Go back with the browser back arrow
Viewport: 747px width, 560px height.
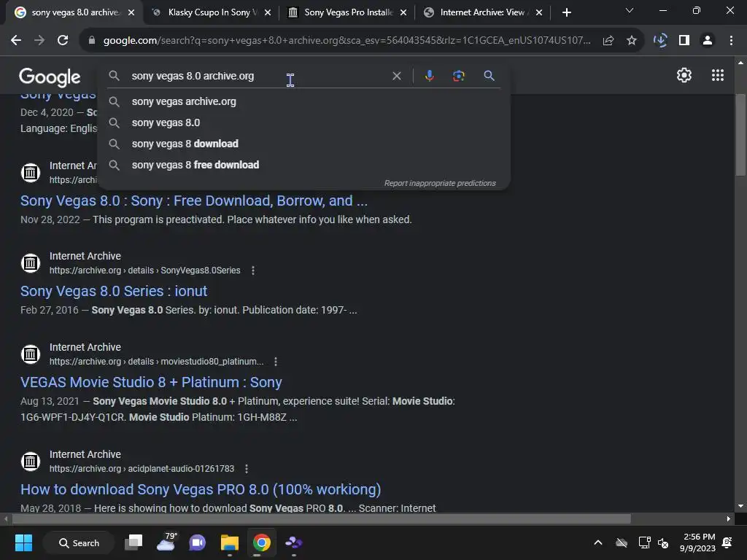(16, 41)
